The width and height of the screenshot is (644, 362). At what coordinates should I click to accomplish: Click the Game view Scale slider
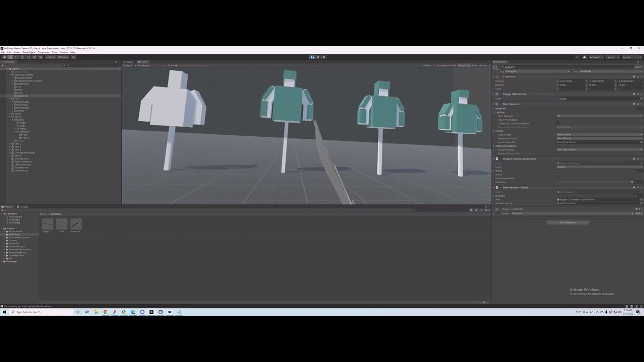[190, 65]
